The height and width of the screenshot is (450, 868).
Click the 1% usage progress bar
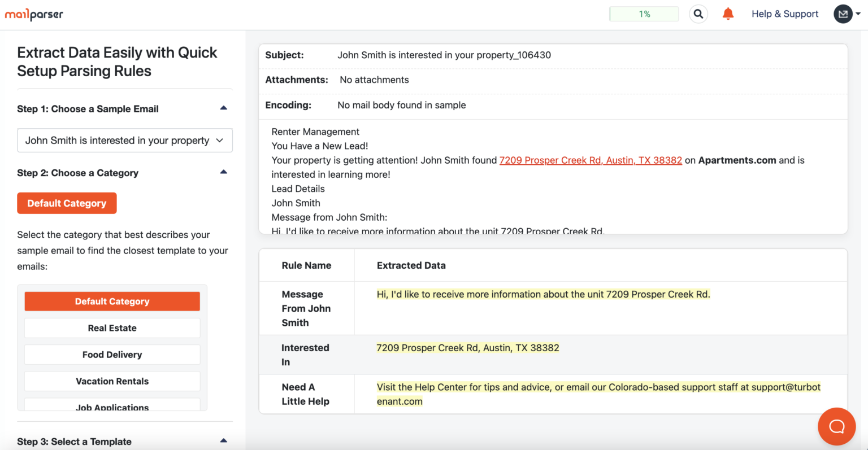(644, 14)
